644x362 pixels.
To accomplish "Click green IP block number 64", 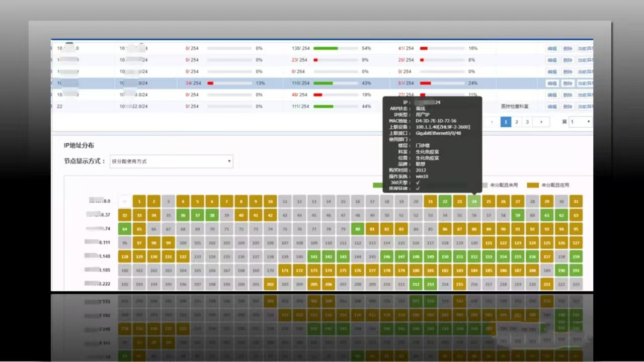I will [x=125, y=229].
